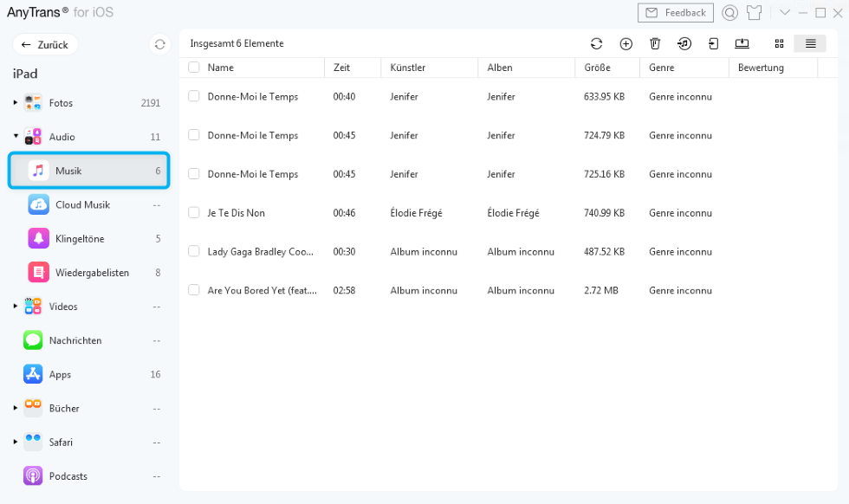Click the trash delete icon

pos(655,43)
